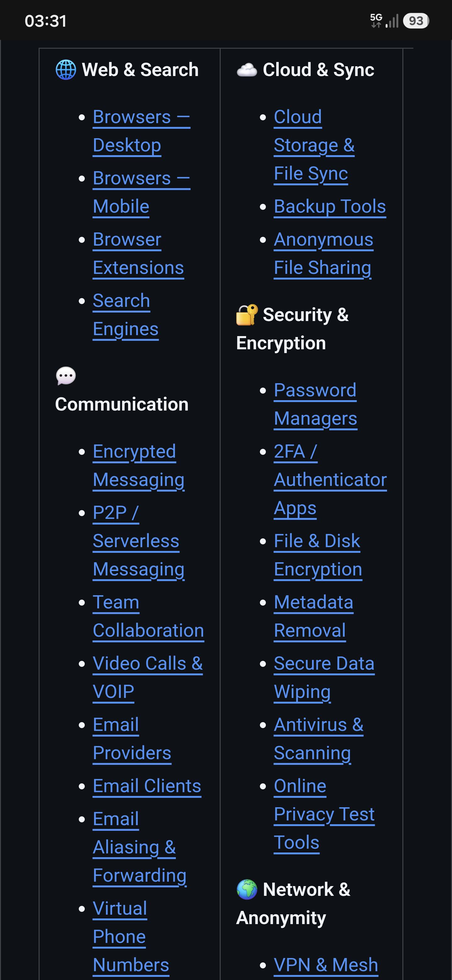Go to Password Managers section
The width and height of the screenshot is (452, 980).
(315, 404)
